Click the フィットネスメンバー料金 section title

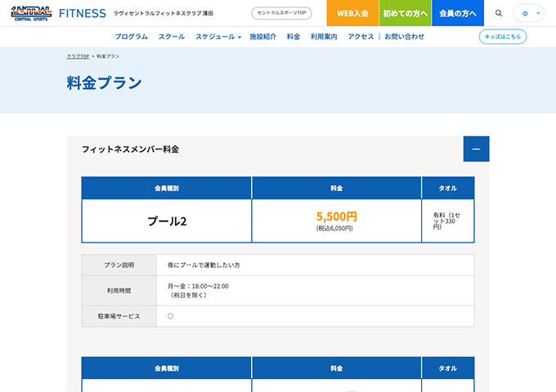[x=130, y=149]
